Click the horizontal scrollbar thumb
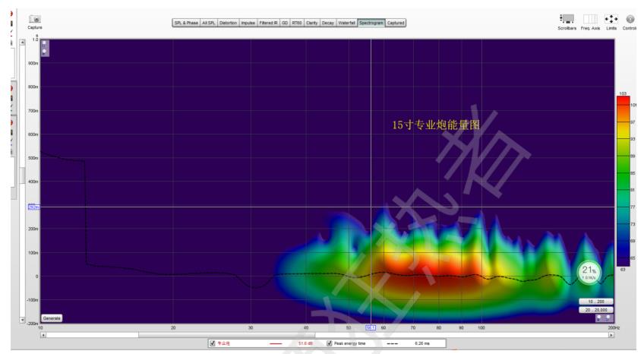The image size is (644, 354). [x=226, y=335]
